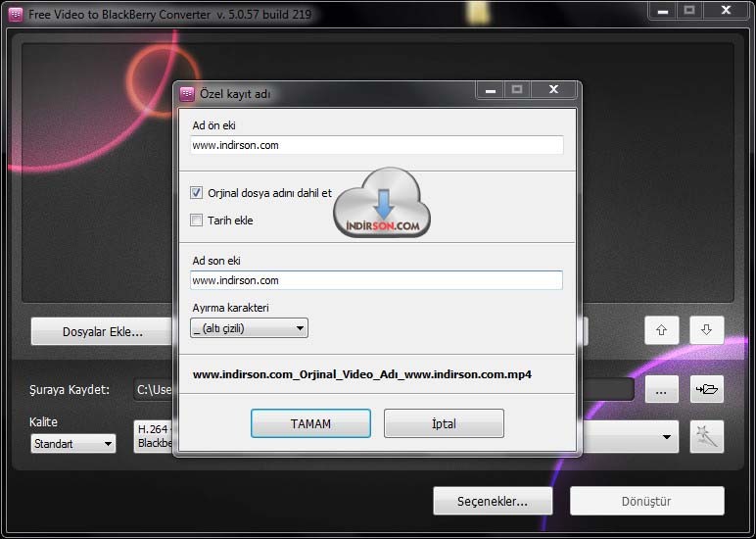Open Seçenekler... button
The width and height of the screenshot is (756, 539).
point(493,501)
